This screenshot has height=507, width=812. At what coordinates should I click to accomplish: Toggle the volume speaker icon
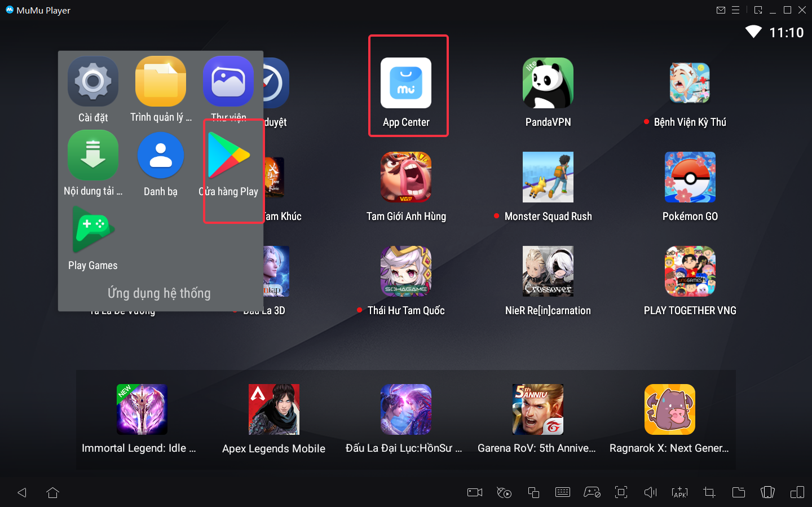click(651, 492)
